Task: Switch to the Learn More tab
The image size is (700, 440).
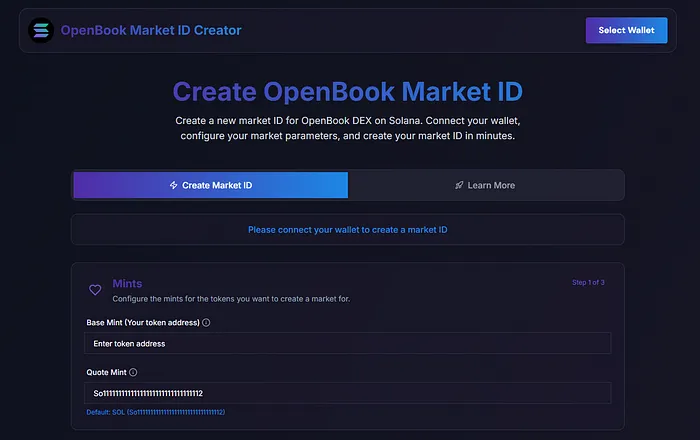Action: point(485,185)
